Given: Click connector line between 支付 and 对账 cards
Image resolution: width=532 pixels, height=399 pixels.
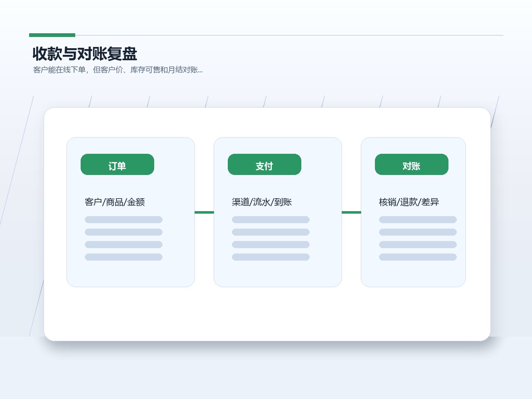Looking at the screenshot, I should pyautogui.click(x=351, y=212).
